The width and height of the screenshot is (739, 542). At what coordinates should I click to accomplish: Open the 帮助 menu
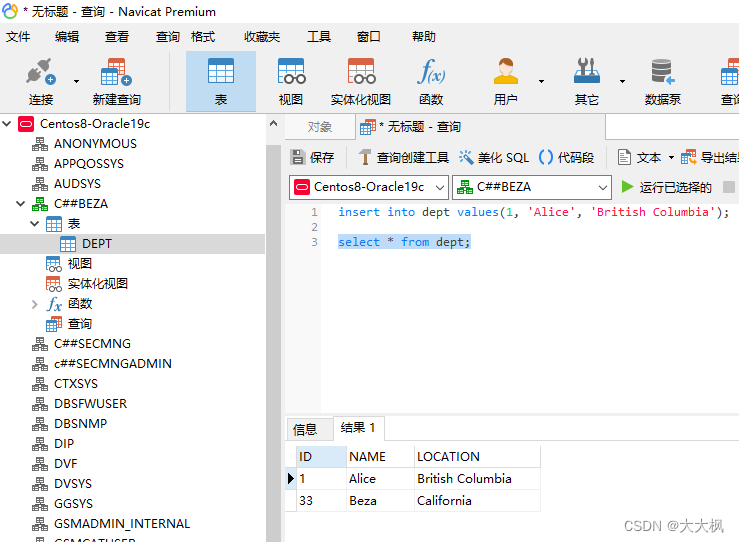[424, 37]
